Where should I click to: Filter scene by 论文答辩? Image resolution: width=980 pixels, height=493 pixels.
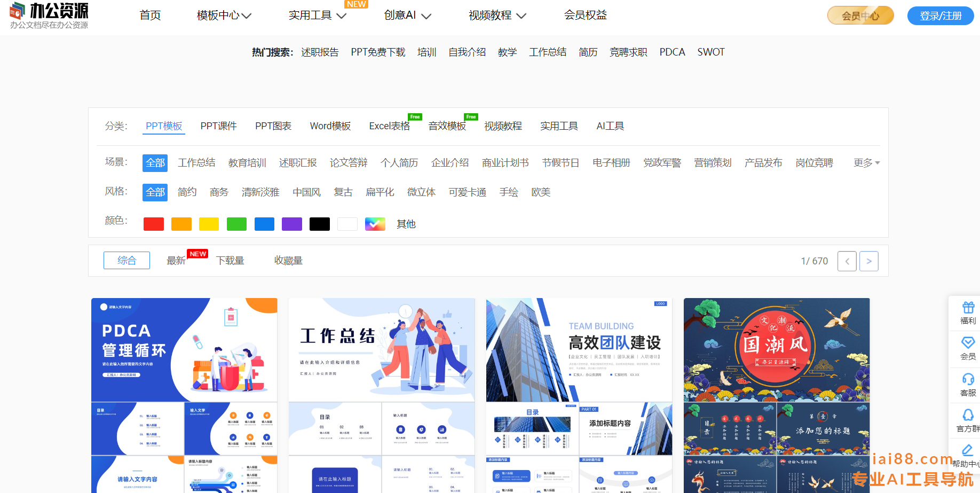point(349,163)
